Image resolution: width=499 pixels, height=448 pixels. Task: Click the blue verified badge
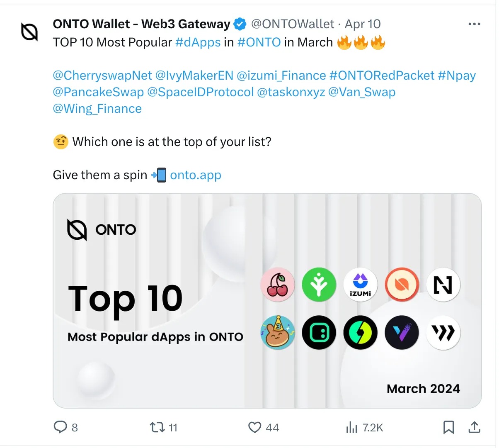pos(240,24)
